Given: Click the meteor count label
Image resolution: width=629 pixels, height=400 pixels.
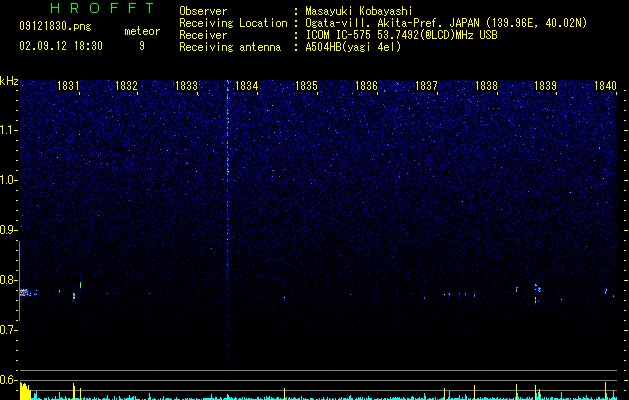Looking at the screenshot, I should pyautogui.click(x=142, y=31).
